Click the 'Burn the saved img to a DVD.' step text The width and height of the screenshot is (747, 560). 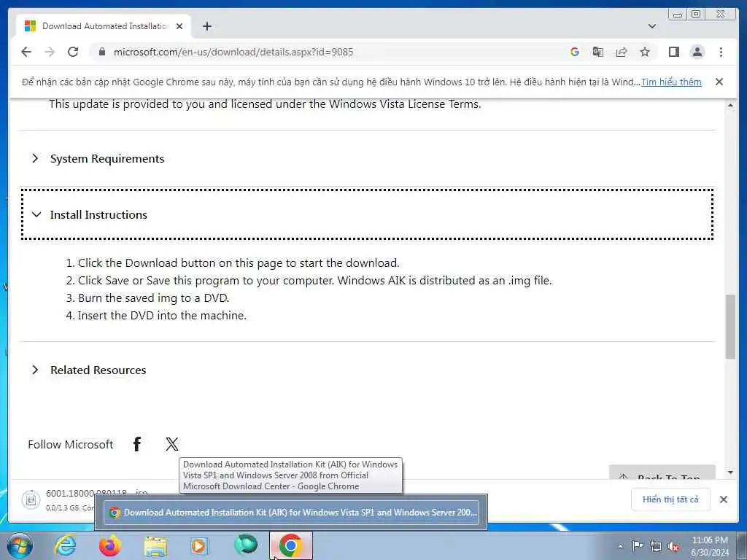[153, 298]
